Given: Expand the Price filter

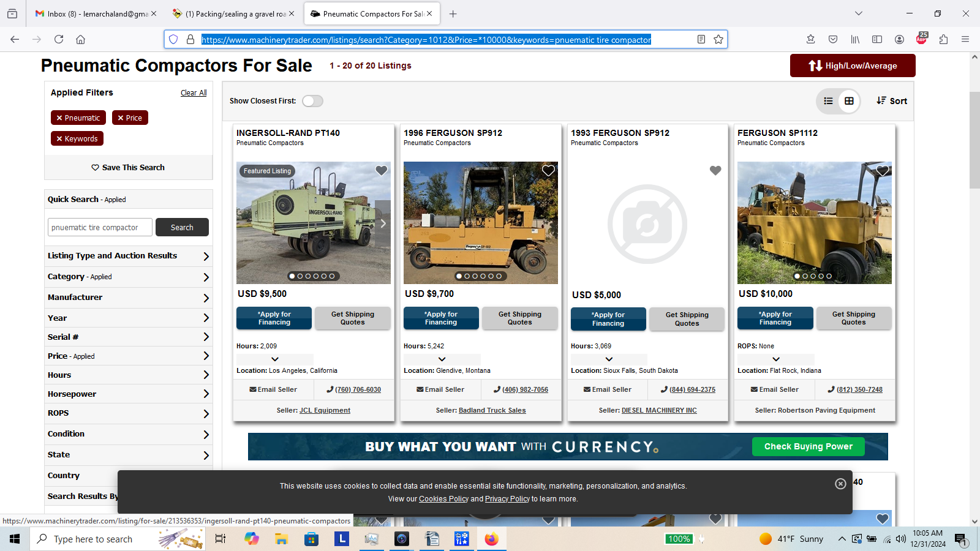Looking at the screenshot, I should point(129,356).
